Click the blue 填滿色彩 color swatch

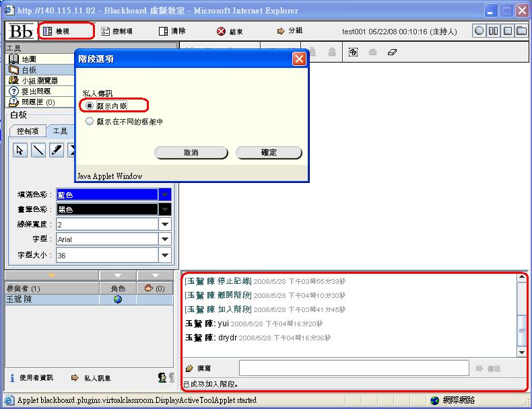pyautogui.click(x=107, y=194)
